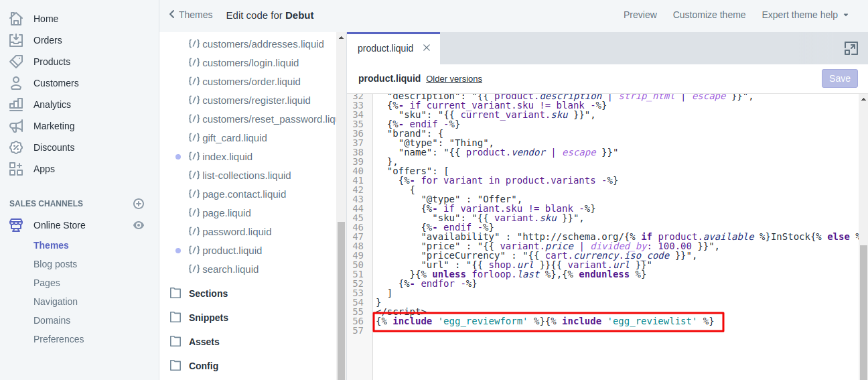Click the Apps grid icon
Screen dimensions: 868x380
(x=16, y=169)
